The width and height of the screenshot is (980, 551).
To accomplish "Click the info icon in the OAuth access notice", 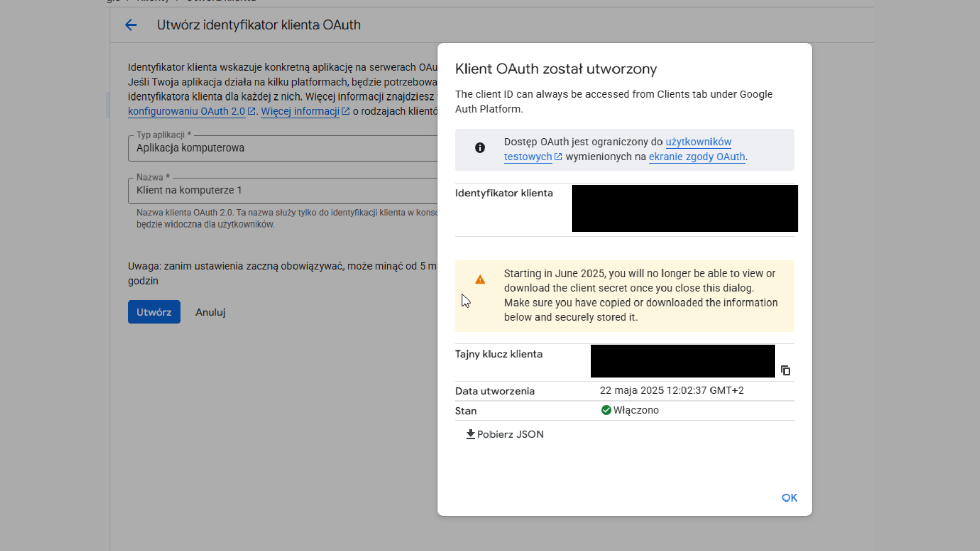I will 480,147.
